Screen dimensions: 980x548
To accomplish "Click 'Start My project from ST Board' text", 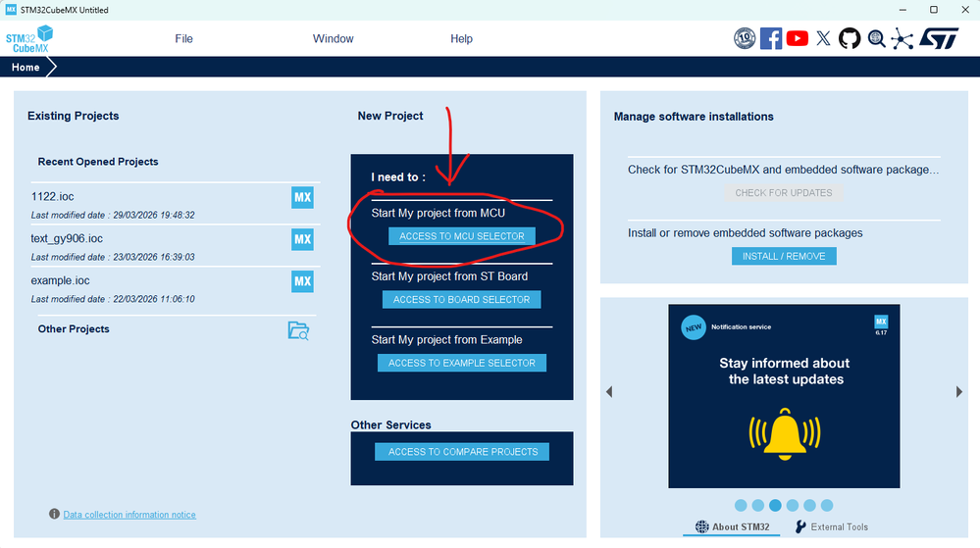I will pos(449,276).
